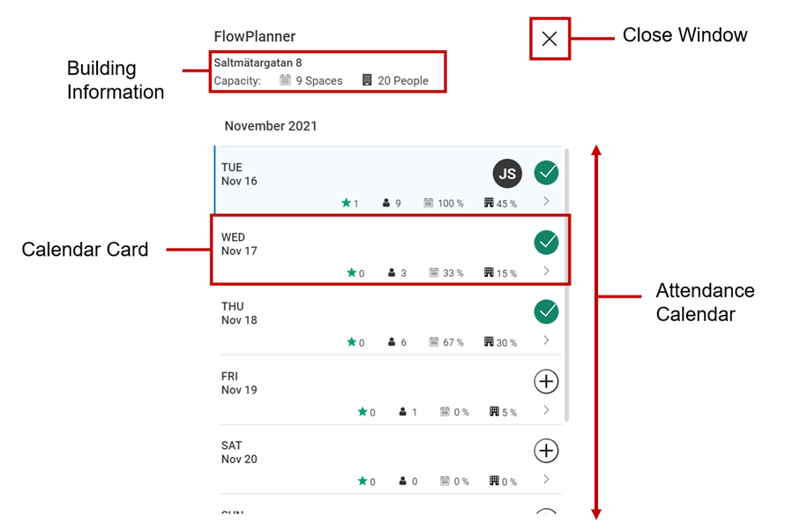
Task: Click the building icon showing 15% on Nov 17
Action: (x=488, y=273)
